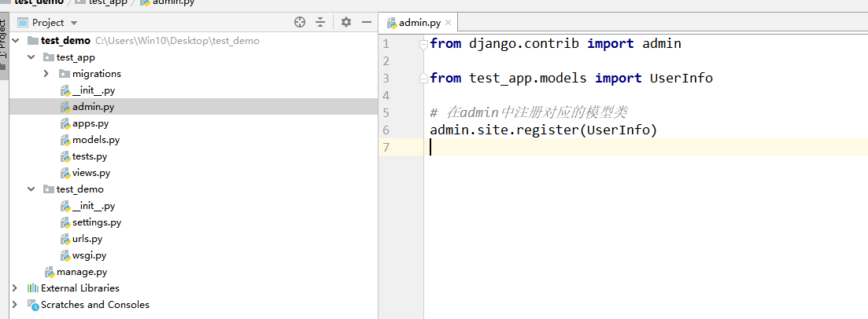The image size is (868, 319).
Task: Click the test_demo project path label
Action: coord(177,40)
